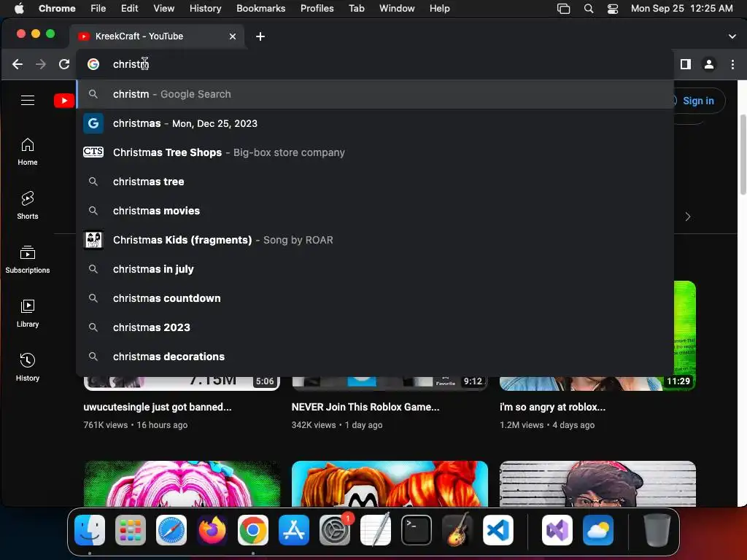The image size is (747, 560).
Task: Click the browser forward arrow
Action: click(41, 64)
